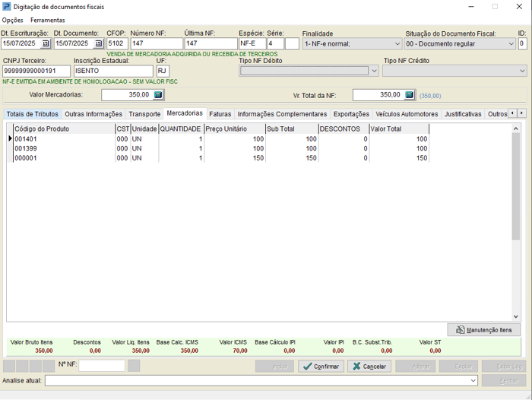Click the Manutenção Itens button

[484, 329]
